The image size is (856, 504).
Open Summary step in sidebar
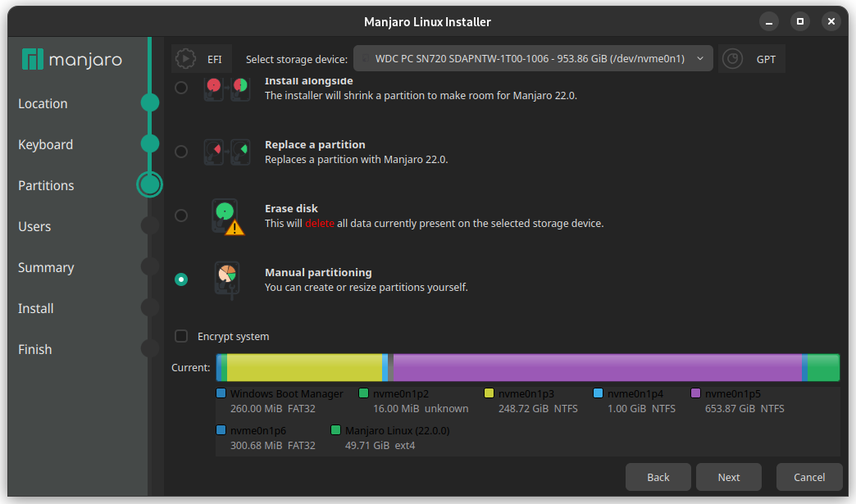[x=46, y=267]
